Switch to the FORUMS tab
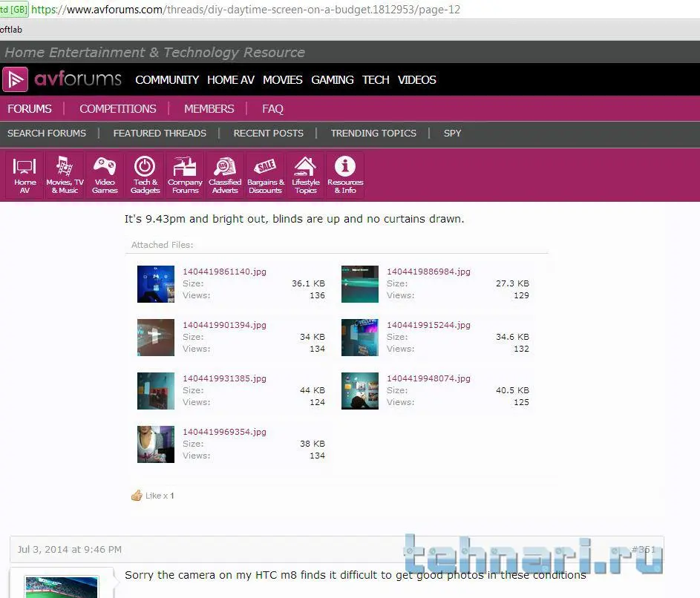This screenshot has height=598, width=700. point(30,109)
